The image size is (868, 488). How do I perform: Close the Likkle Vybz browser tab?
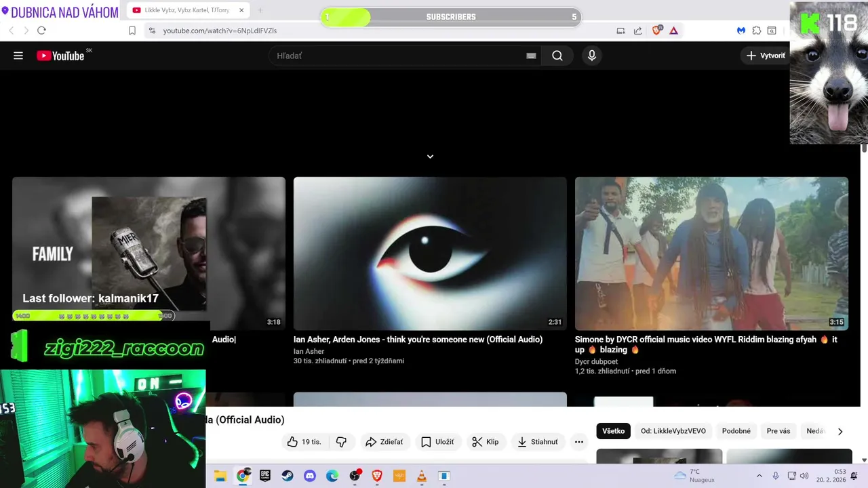(241, 10)
